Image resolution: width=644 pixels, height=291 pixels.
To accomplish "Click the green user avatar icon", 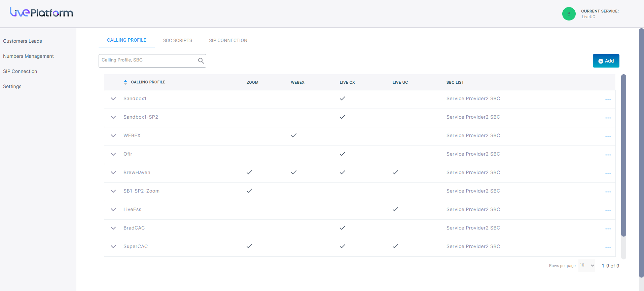I will [569, 14].
